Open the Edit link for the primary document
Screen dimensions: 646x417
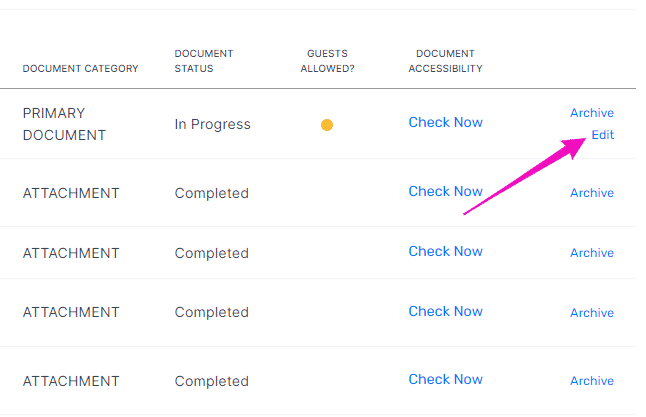point(602,135)
